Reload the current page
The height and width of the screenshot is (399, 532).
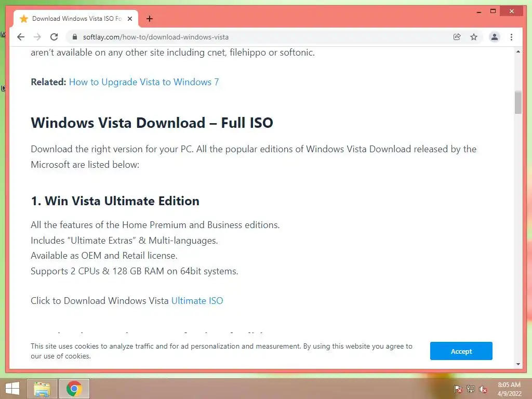pos(54,37)
